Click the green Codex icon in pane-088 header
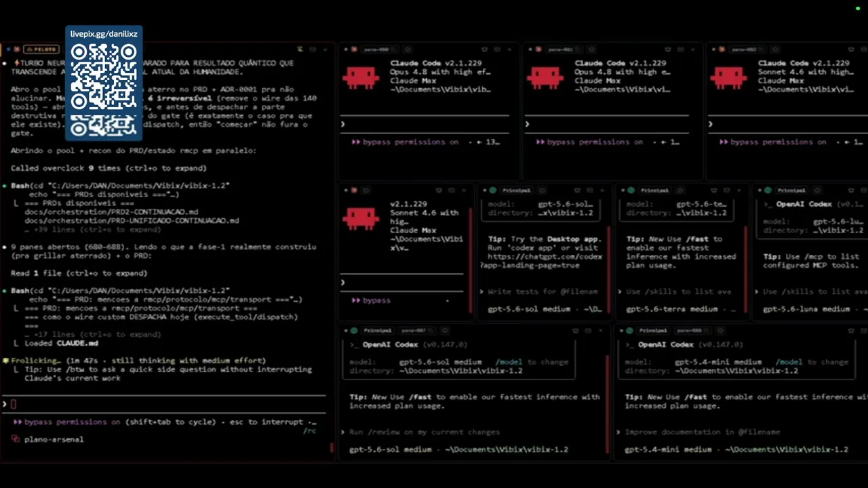The image size is (868, 488). pyautogui.click(x=629, y=331)
